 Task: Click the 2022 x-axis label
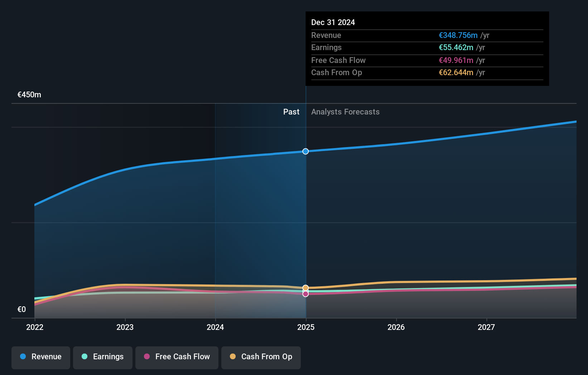(x=35, y=327)
